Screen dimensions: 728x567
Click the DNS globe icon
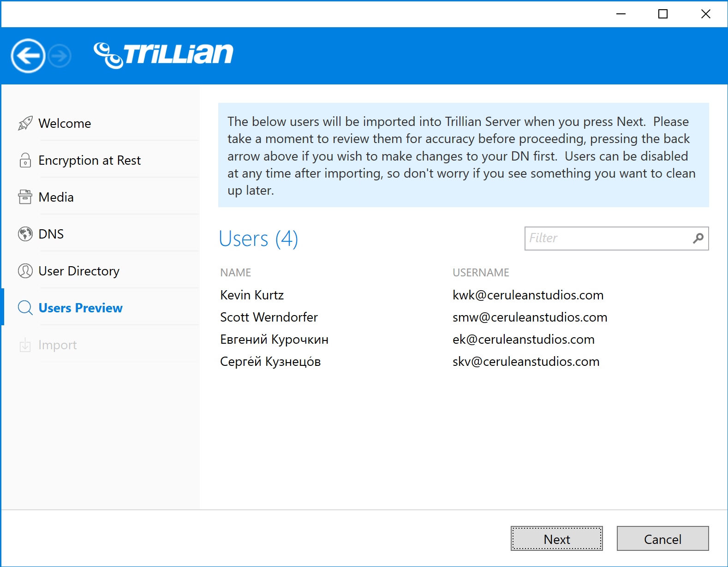(x=25, y=234)
